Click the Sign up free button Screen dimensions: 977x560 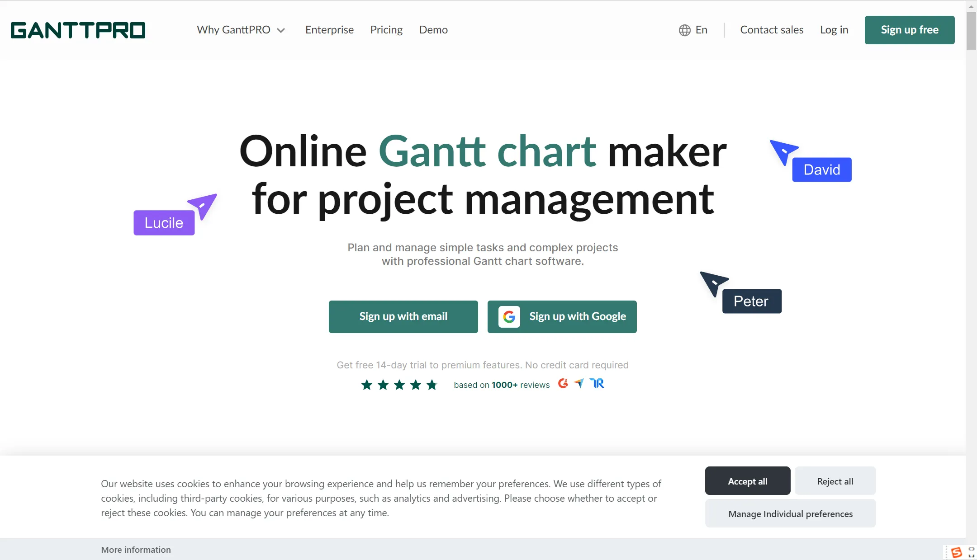point(910,30)
